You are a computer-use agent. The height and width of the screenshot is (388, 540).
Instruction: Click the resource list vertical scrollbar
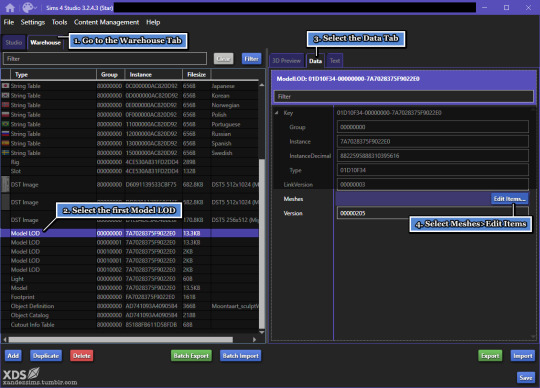(x=262, y=243)
